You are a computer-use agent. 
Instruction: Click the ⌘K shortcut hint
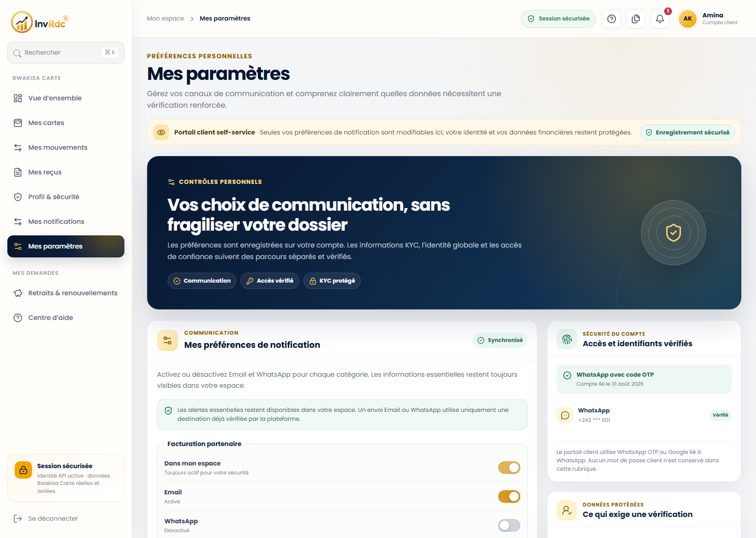coord(110,53)
